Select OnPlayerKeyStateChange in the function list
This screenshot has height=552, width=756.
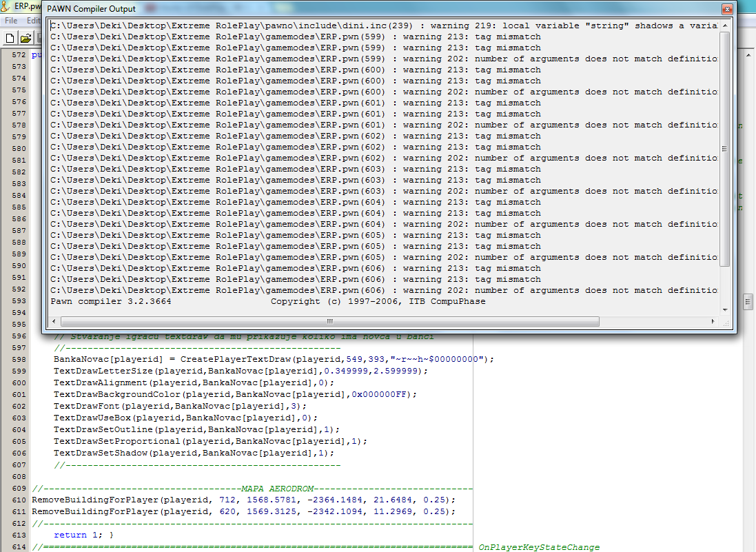coord(539,547)
